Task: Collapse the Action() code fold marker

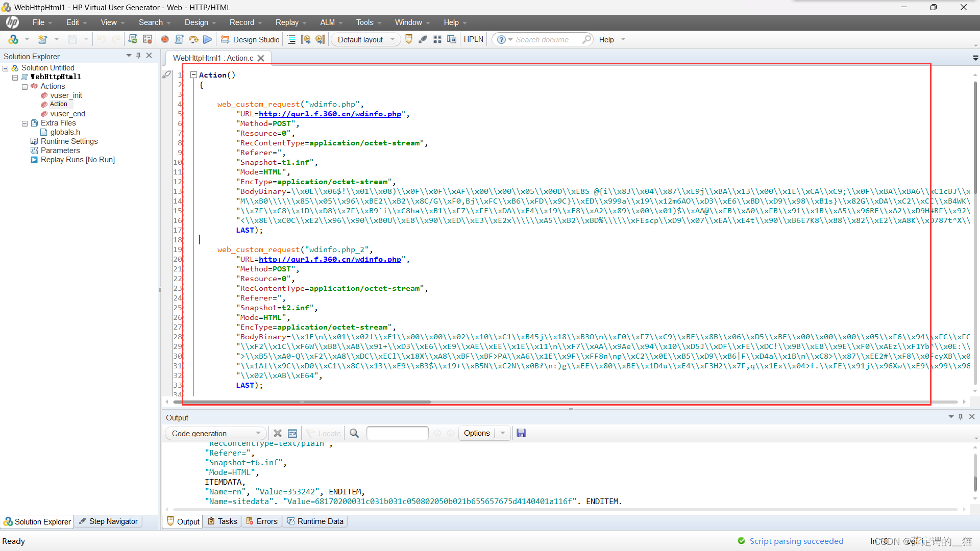Action: coord(193,75)
